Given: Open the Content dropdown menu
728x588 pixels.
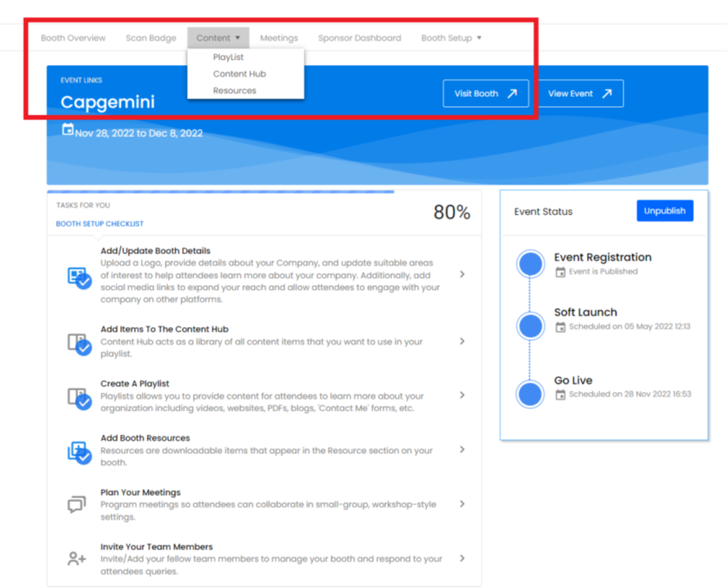Looking at the screenshot, I should coord(218,38).
